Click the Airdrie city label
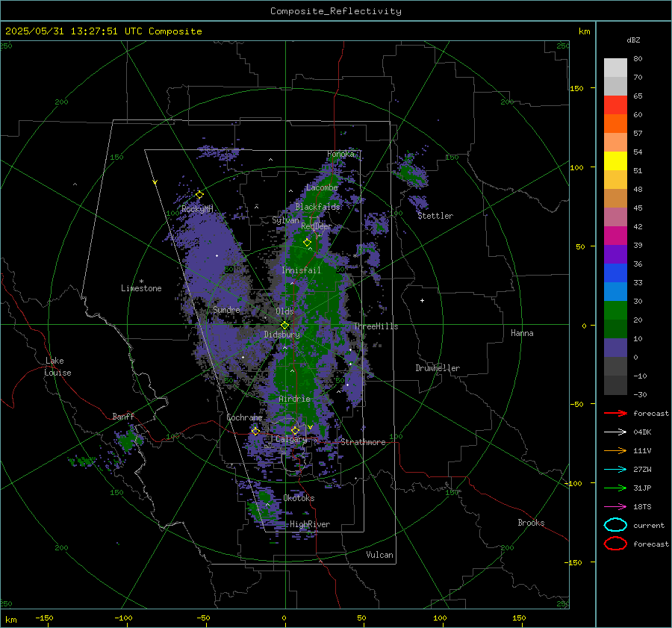Image resolution: width=672 pixels, height=628 pixels. click(294, 399)
